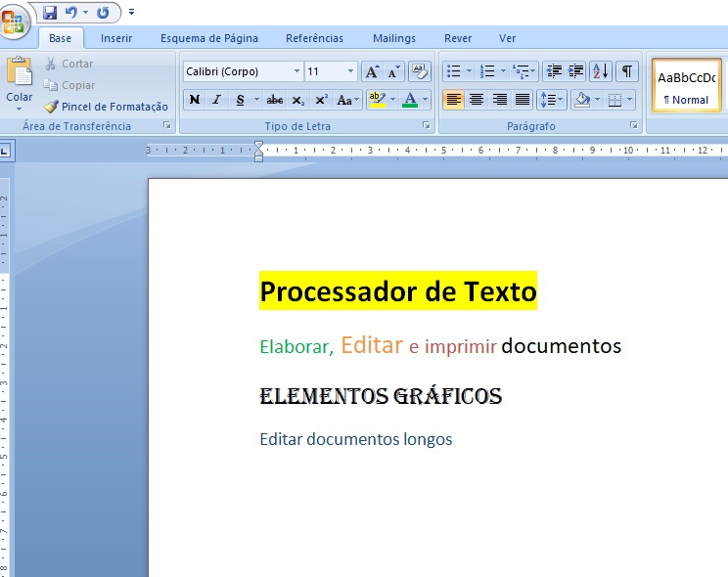Select Pincel de Formatação format painter

coord(106,107)
